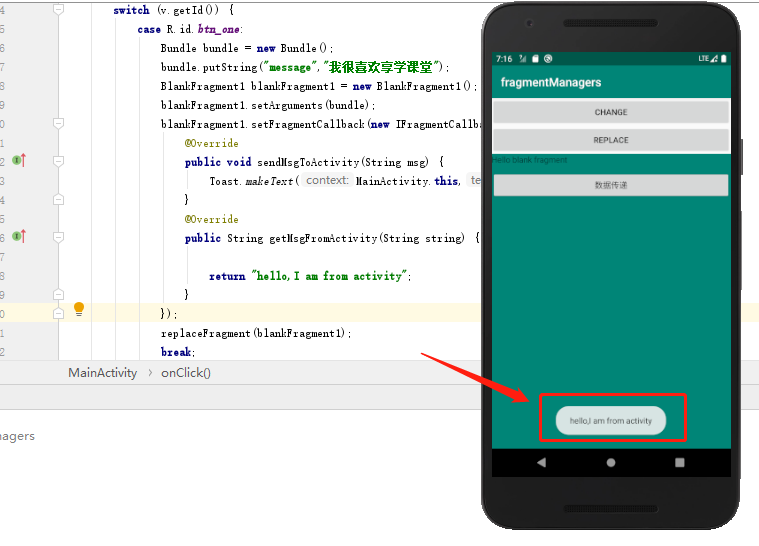Tap the Android home circle button
The width and height of the screenshot is (759, 546).
coord(611,463)
